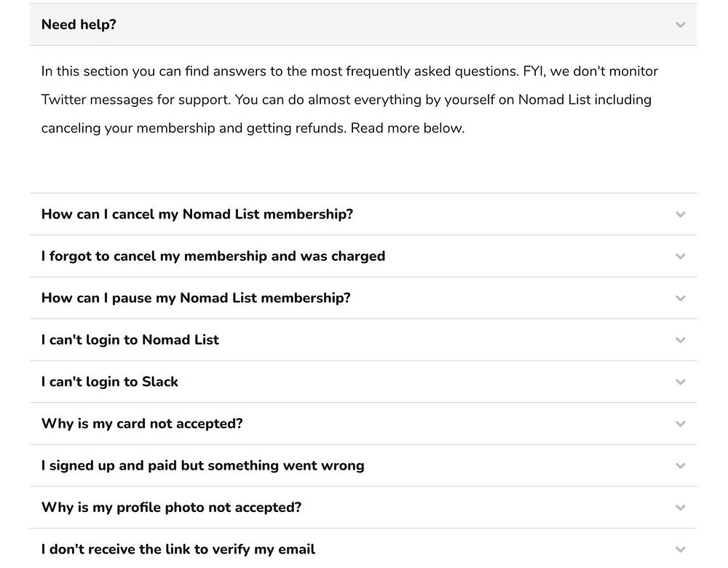
Task: Expand chevron for 'signed up and paid' question
Action: click(x=680, y=466)
